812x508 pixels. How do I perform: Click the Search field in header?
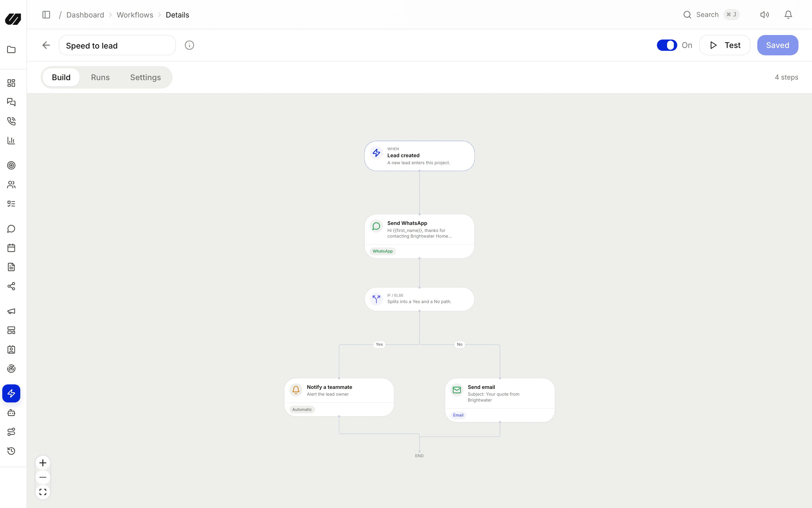point(711,15)
